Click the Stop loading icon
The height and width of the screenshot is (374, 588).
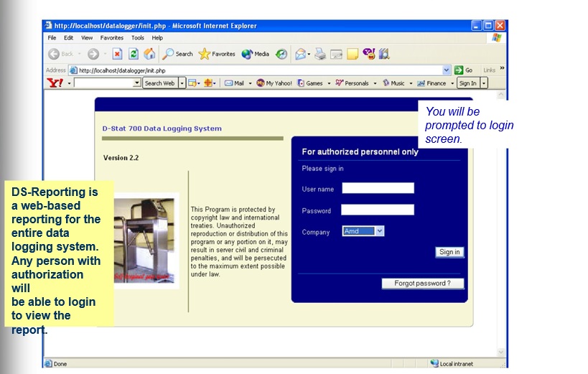[x=117, y=54]
